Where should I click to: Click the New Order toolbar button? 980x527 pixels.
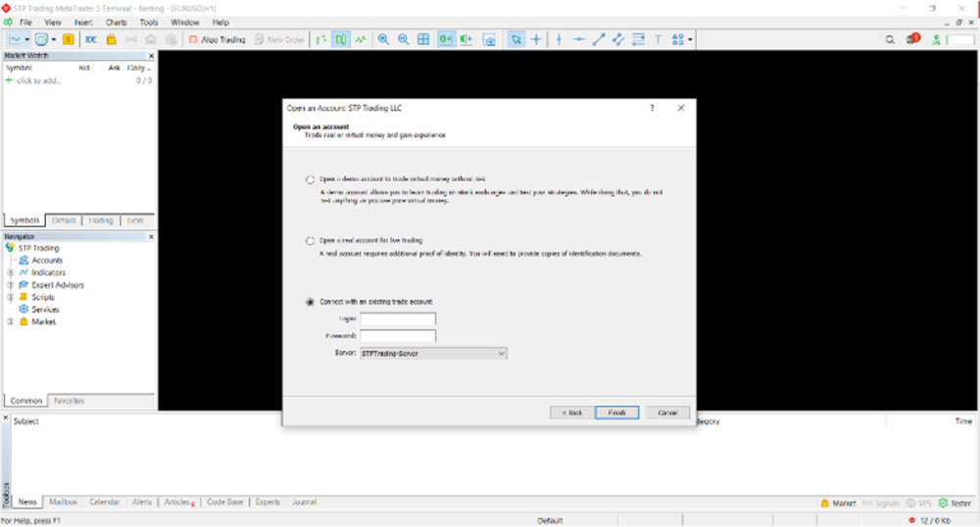point(279,39)
